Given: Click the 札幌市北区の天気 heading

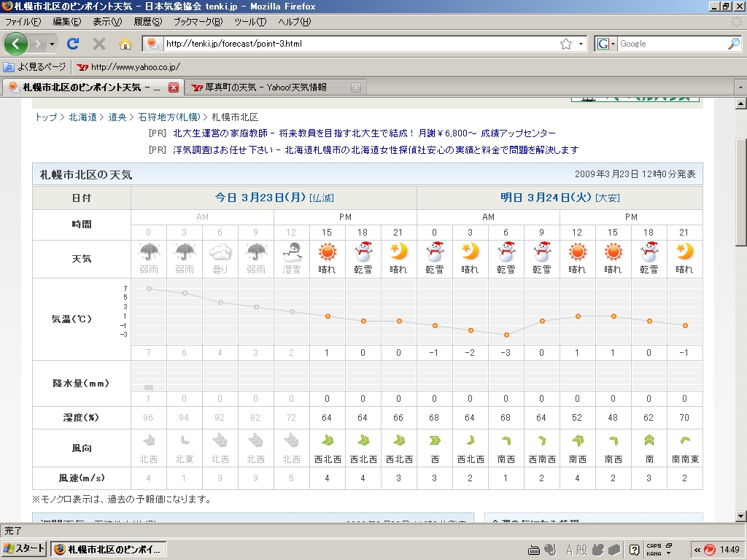Looking at the screenshot, I should click(x=86, y=175).
